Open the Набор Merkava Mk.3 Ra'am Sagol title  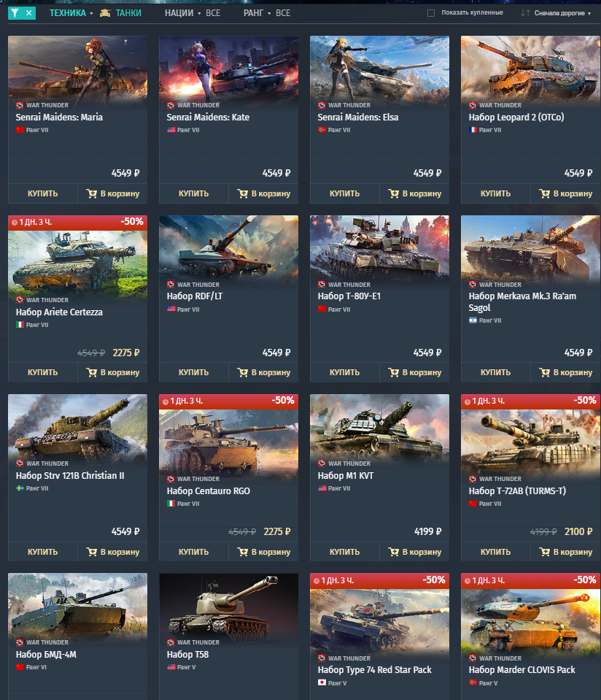pos(522,301)
